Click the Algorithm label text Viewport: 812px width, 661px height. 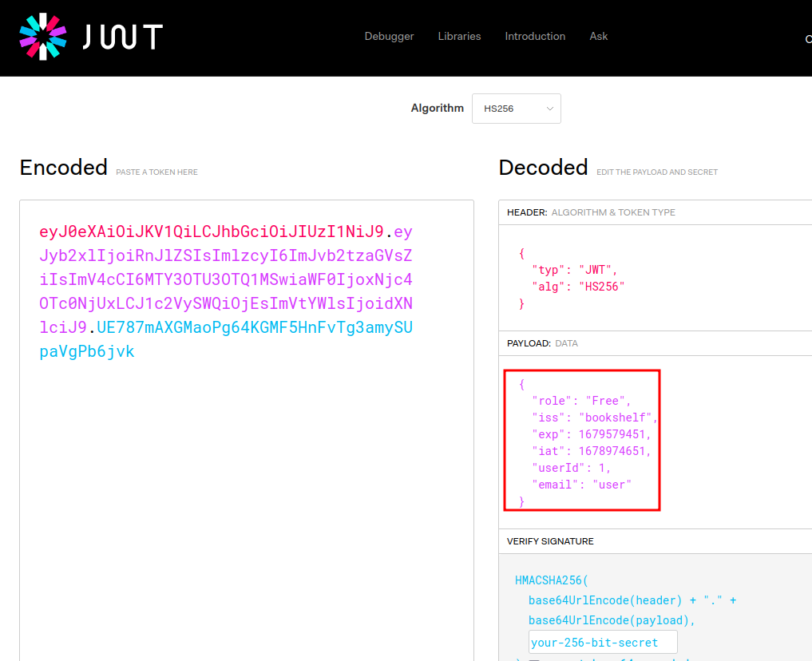pos(438,109)
